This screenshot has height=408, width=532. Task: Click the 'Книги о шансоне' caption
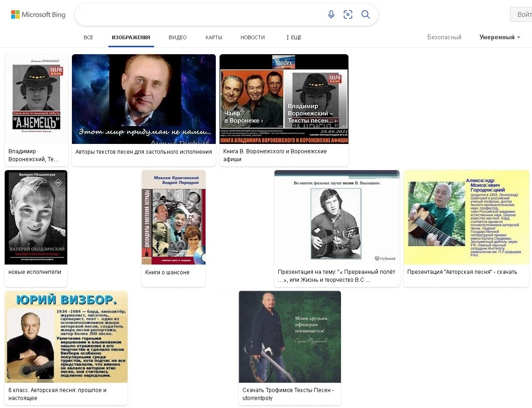(x=167, y=272)
